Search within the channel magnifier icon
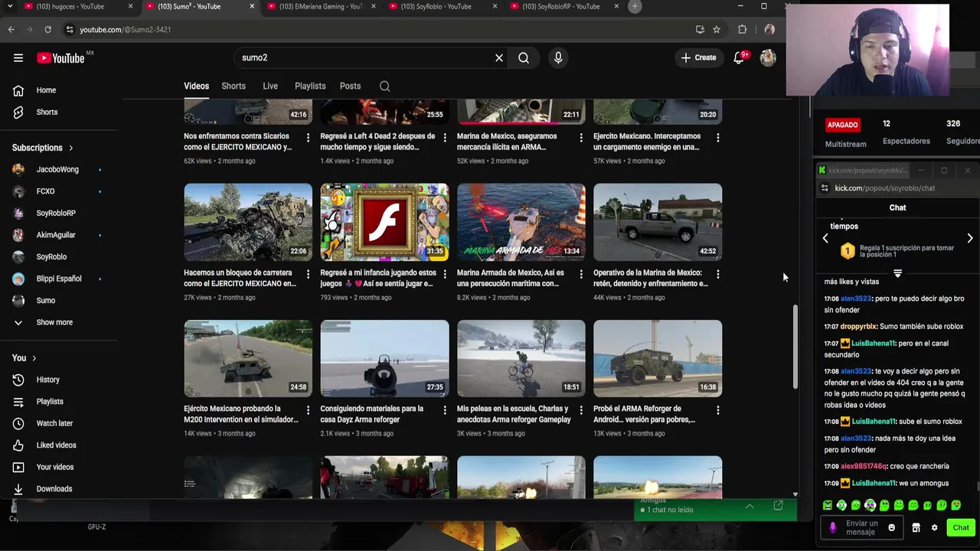 coord(385,86)
